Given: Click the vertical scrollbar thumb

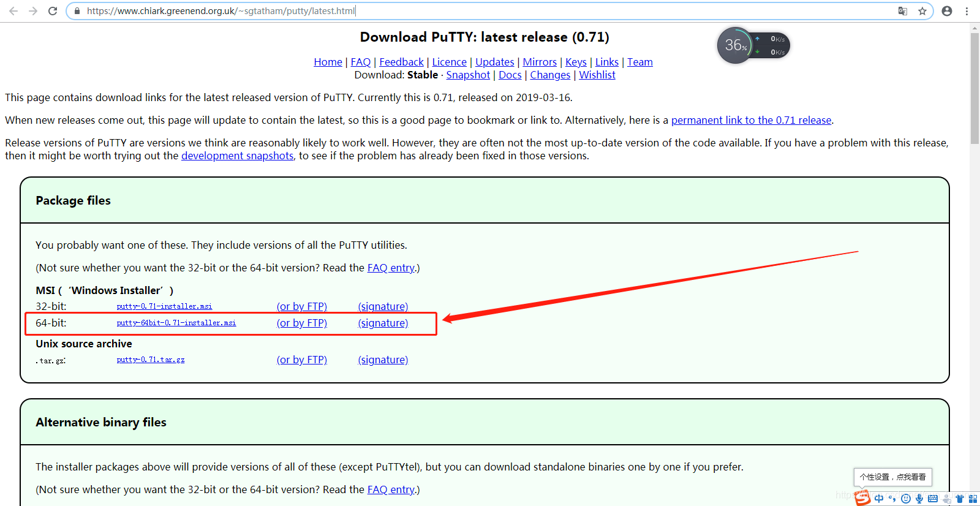Looking at the screenshot, I should pos(974,89).
